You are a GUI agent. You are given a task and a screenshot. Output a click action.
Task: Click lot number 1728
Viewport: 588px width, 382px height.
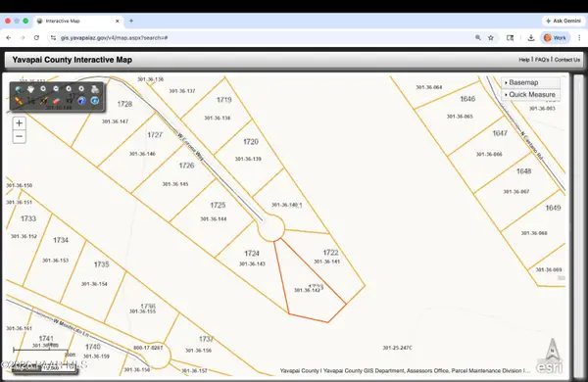click(124, 104)
